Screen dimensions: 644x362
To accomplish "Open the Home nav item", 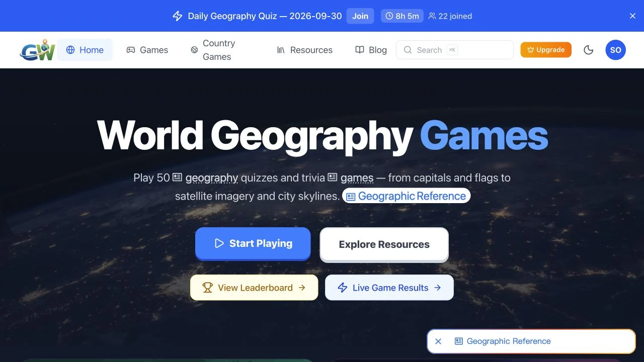I will coord(85,50).
